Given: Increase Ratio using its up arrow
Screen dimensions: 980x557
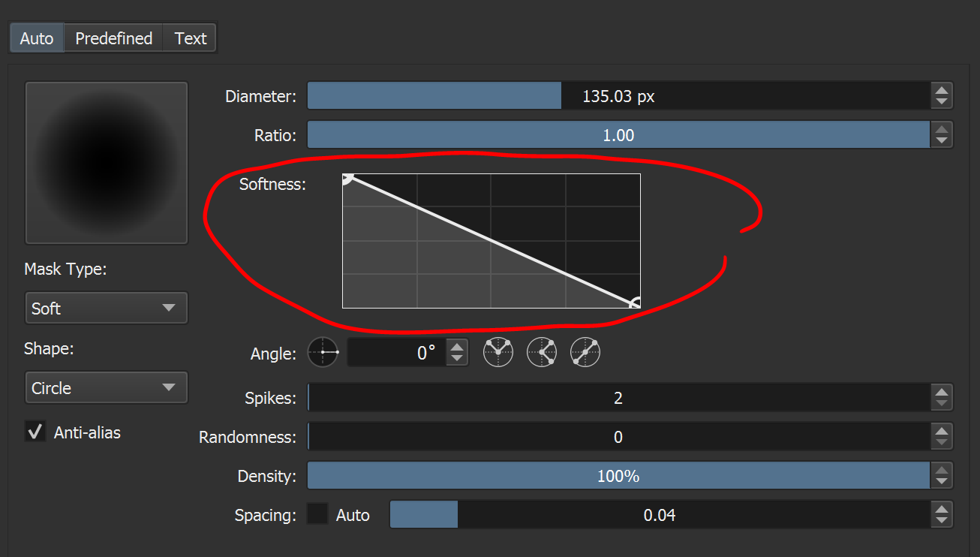Looking at the screenshot, I should click(x=942, y=128).
